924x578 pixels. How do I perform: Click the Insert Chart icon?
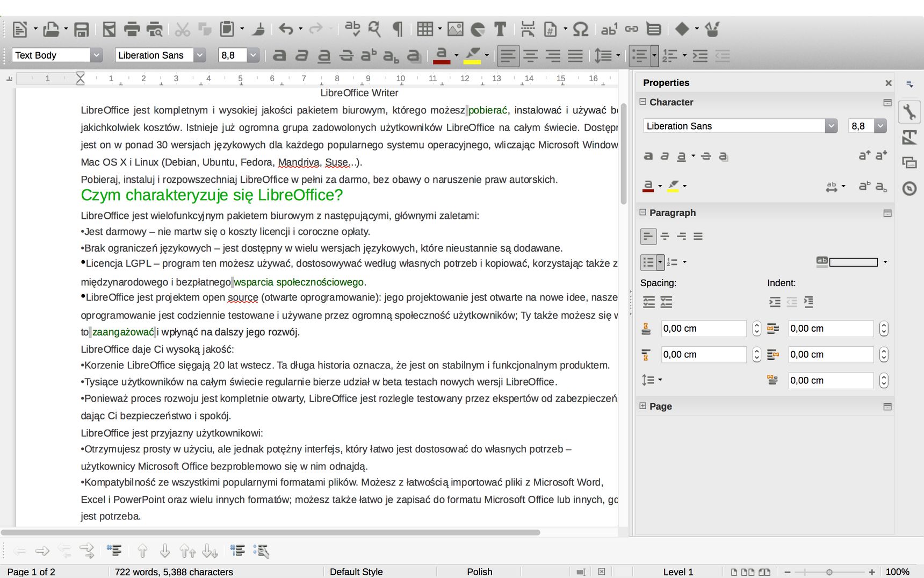coord(478,29)
